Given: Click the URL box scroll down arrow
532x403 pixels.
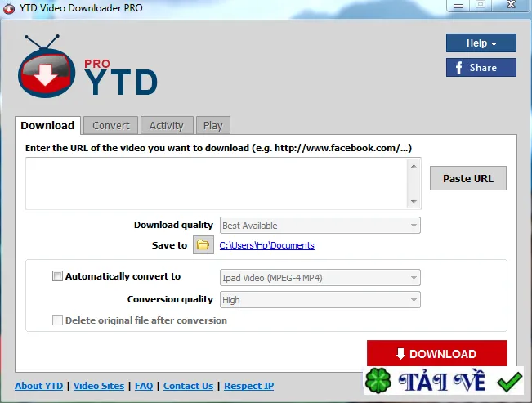Looking at the screenshot, I should point(414,202).
